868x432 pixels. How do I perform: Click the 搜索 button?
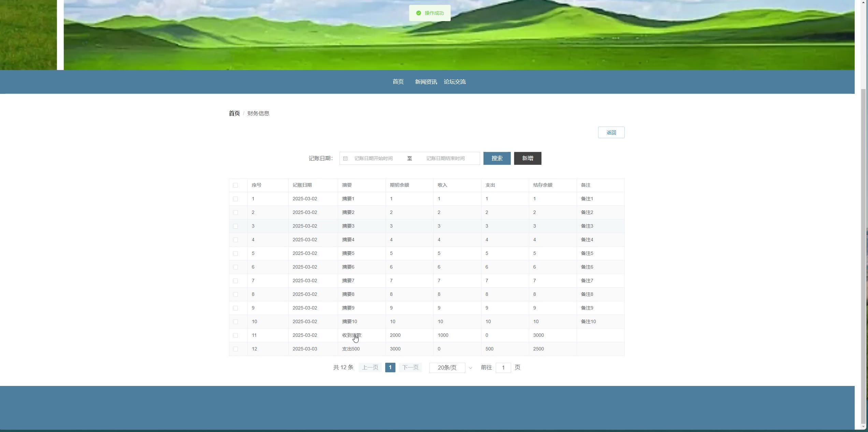[497, 158]
